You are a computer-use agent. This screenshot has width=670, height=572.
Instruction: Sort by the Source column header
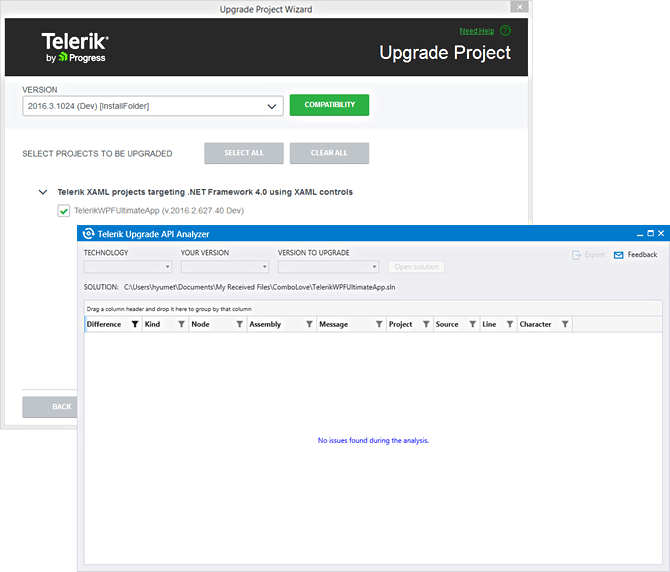click(x=447, y=324)
